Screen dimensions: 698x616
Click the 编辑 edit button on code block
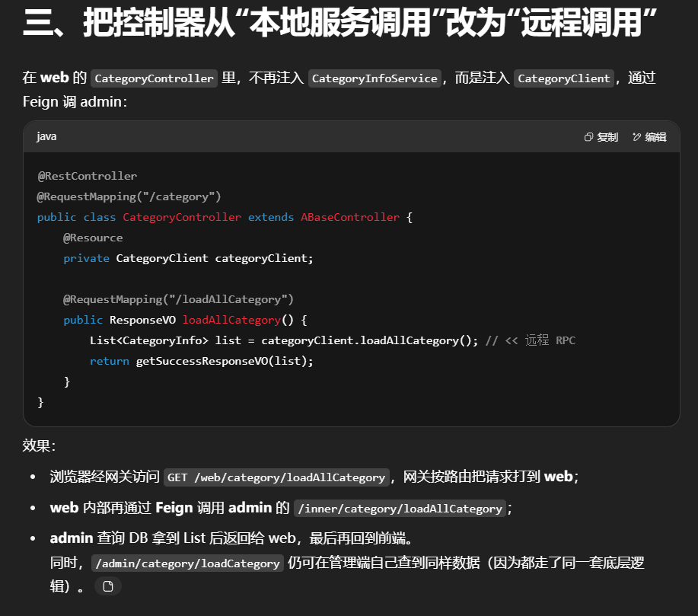tap(649, 137)
